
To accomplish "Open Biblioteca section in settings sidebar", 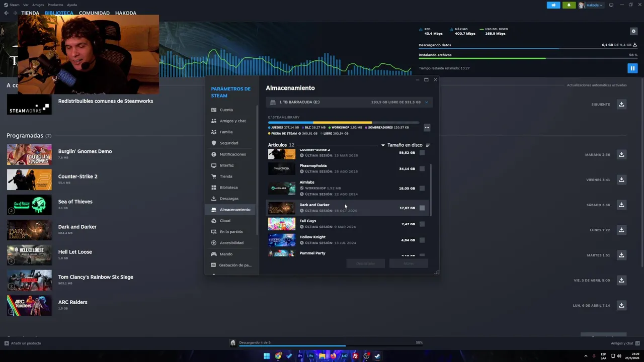I will tap(231, 188).
